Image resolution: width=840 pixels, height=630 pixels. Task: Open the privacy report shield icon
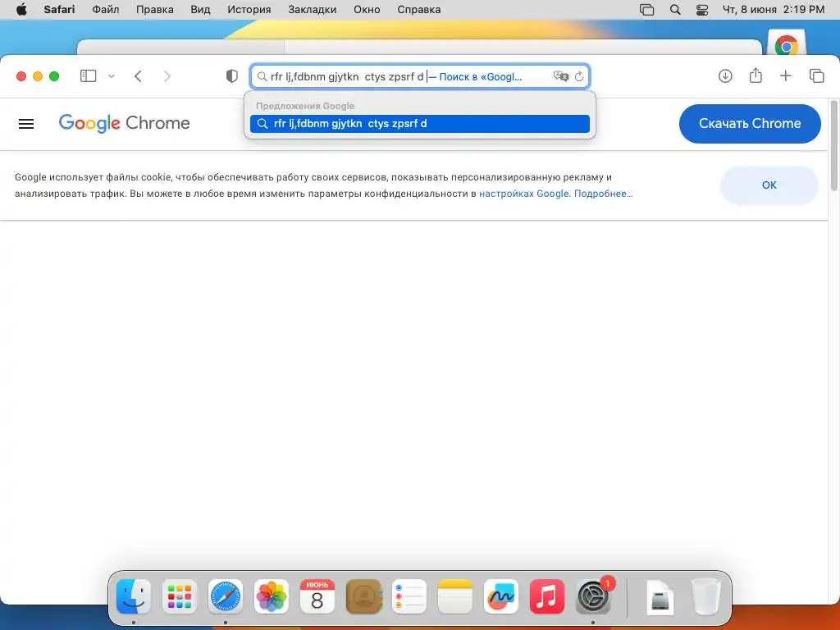click(x=231, y=76)
